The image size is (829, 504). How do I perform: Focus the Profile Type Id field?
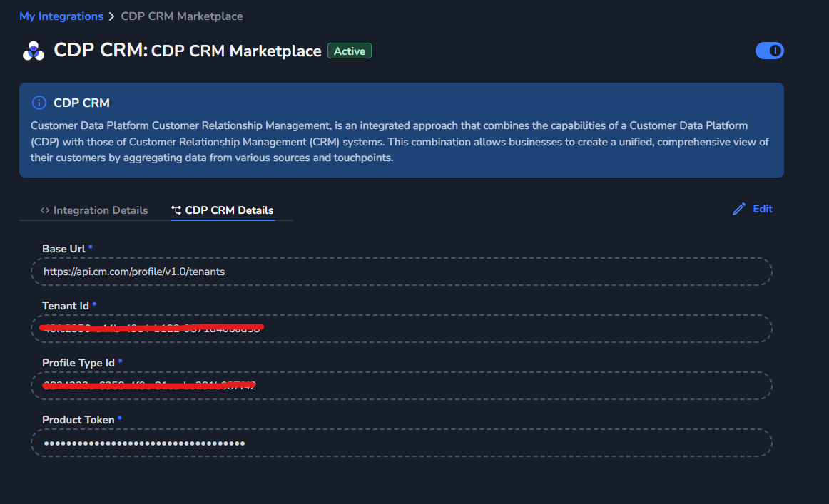(x=402, y=386)
